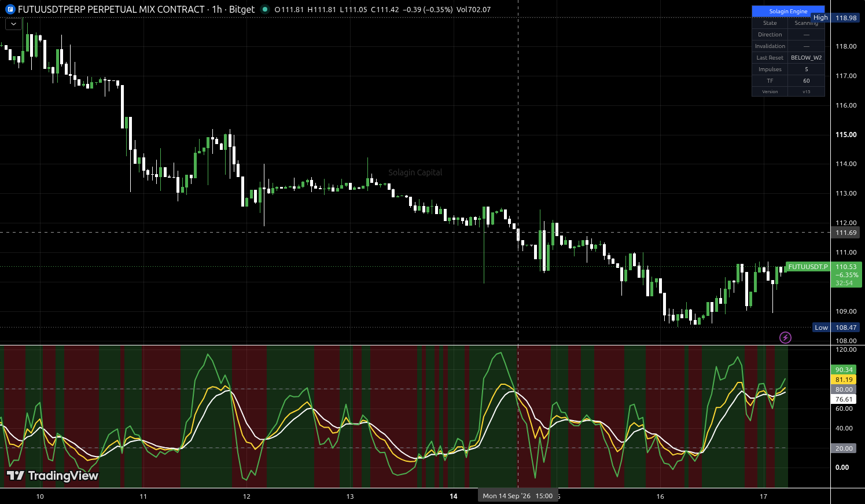Click the bold 14 on time axis
Image resolution: width=865 pixels, height=504 pixels.
point(454,496)
